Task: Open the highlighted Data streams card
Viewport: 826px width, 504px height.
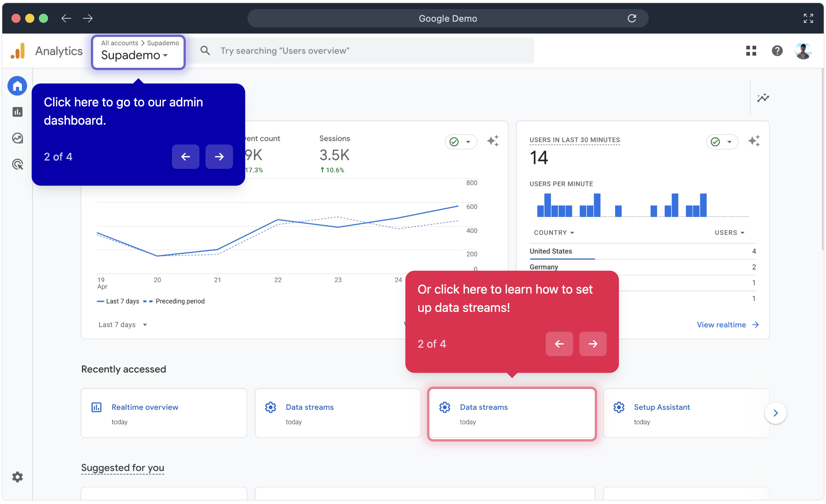Action: pos(512,414)
